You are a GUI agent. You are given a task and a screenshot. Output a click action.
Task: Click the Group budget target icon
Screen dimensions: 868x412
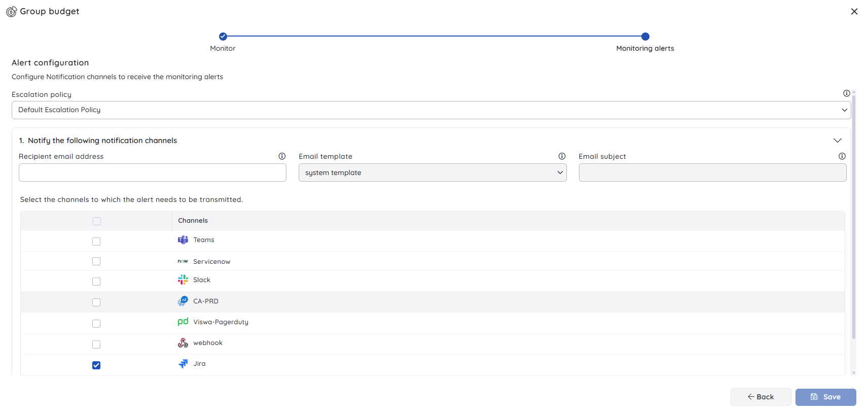tap(11, 12)
